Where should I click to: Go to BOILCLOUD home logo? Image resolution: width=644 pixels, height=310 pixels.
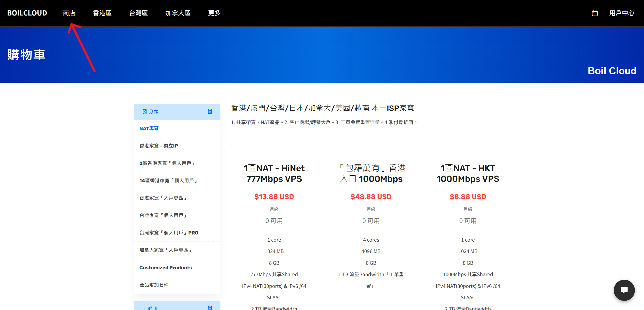tap(27, 13)
